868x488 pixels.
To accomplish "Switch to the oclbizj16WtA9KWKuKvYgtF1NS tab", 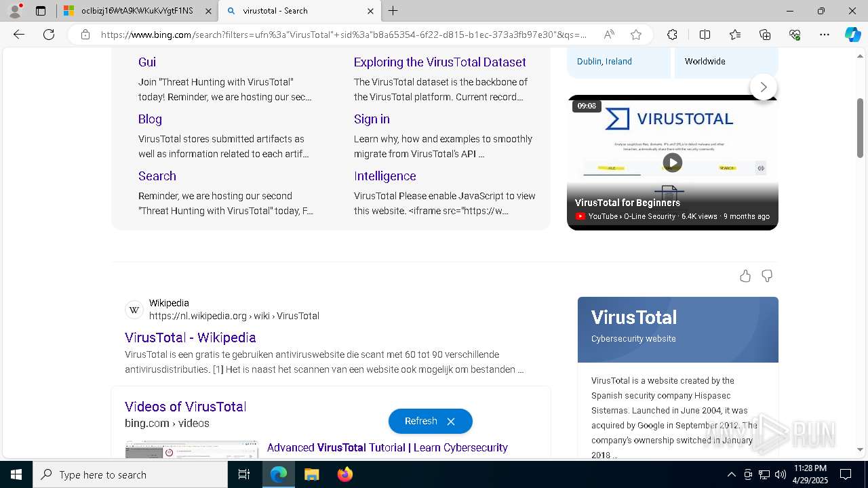I will tap(138, 11).
